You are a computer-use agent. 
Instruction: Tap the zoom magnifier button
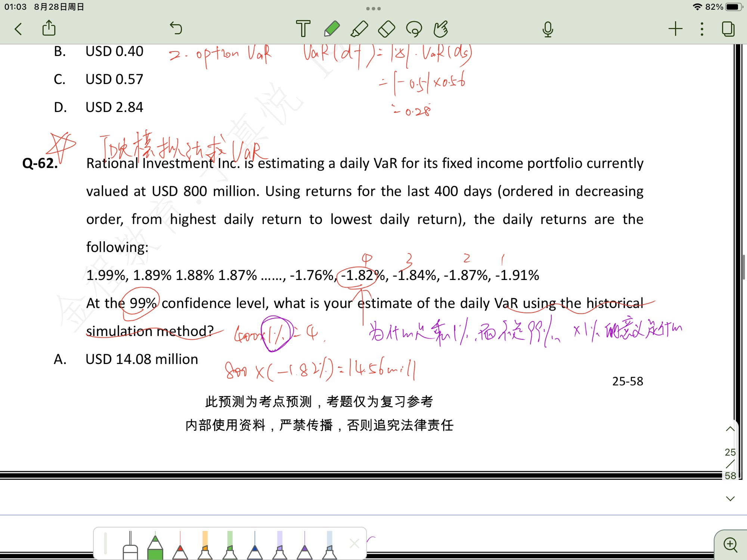pyautogui.click(x=730, y=545)
